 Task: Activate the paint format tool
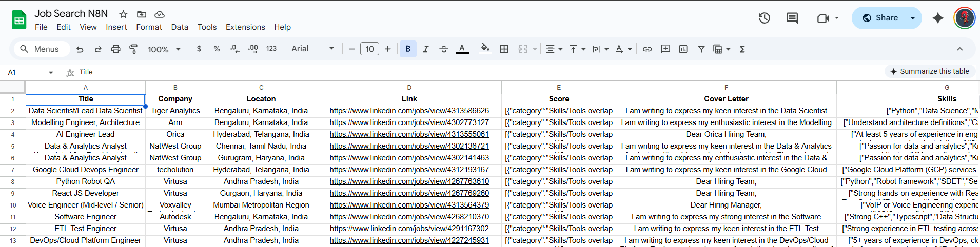(133, 49)
